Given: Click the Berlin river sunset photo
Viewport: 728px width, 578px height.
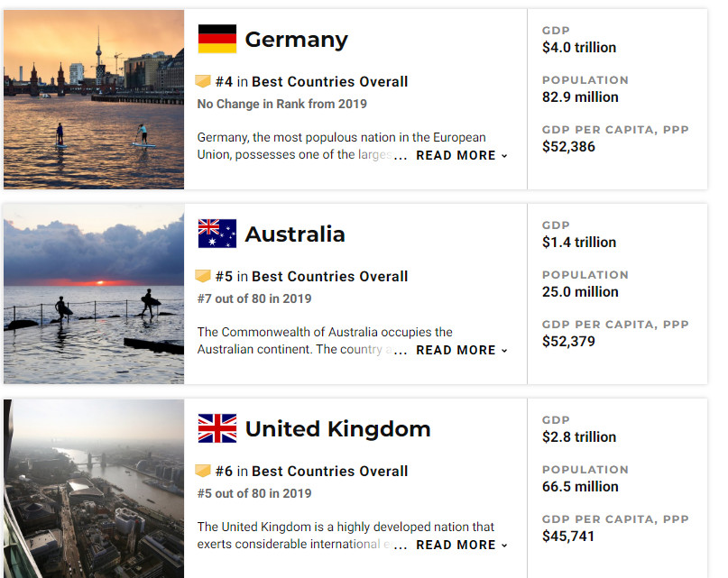Looking at the screenshot, I should coord(94,99).
